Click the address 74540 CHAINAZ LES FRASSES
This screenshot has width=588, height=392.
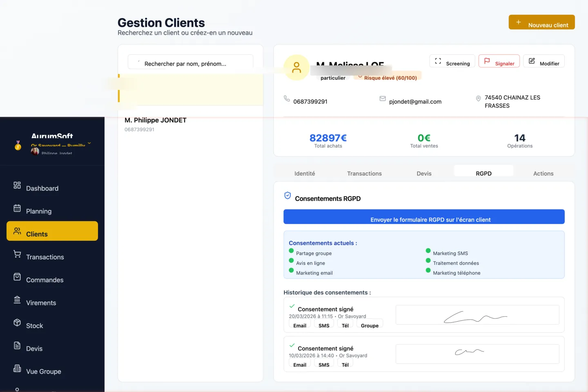click(512, 101)
